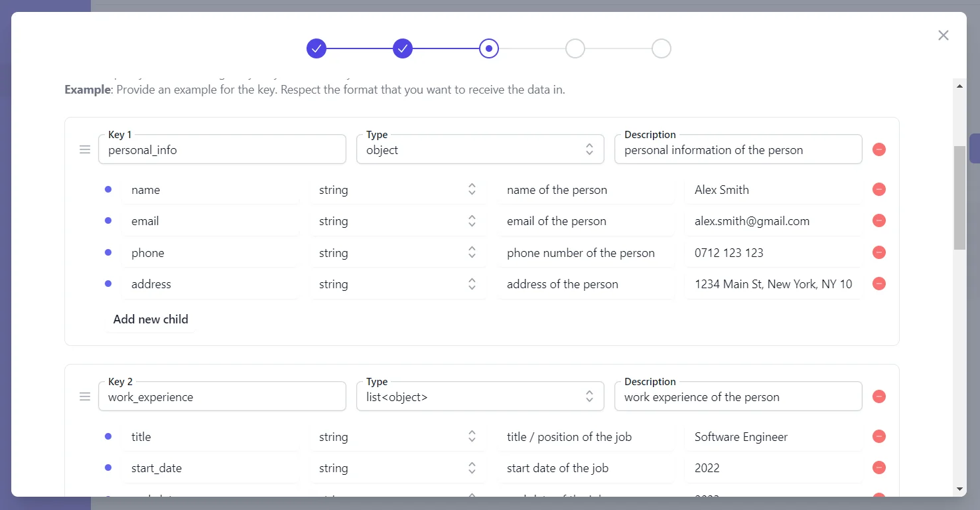Click Add new child under personal_info

(151, 319)
